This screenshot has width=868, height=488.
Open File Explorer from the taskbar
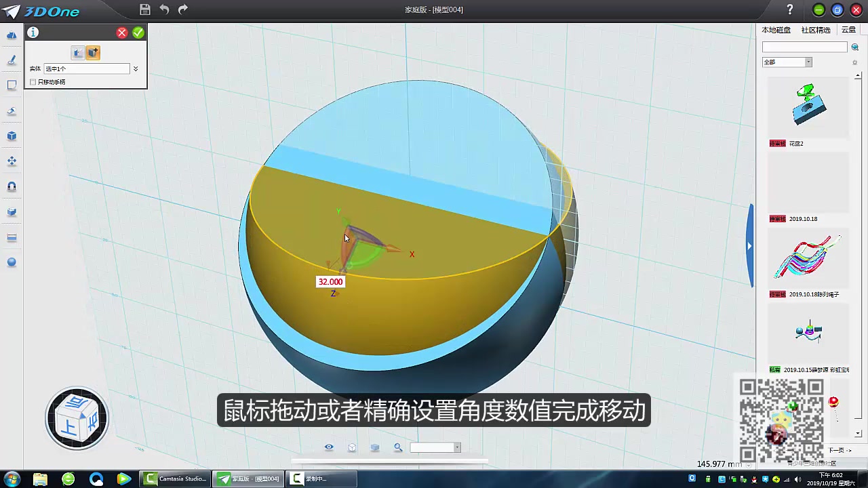tap(40, 479)
